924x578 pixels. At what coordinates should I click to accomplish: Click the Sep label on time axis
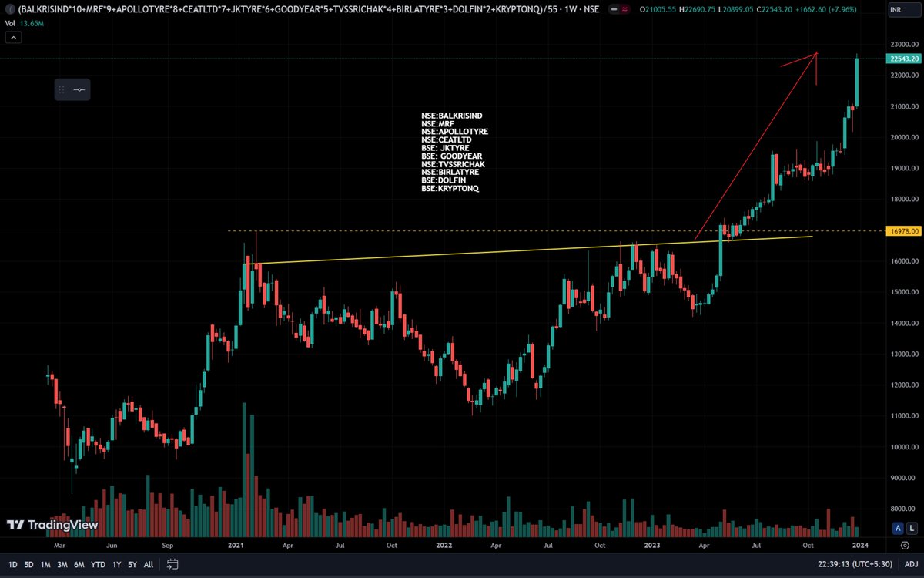[168, 545]
